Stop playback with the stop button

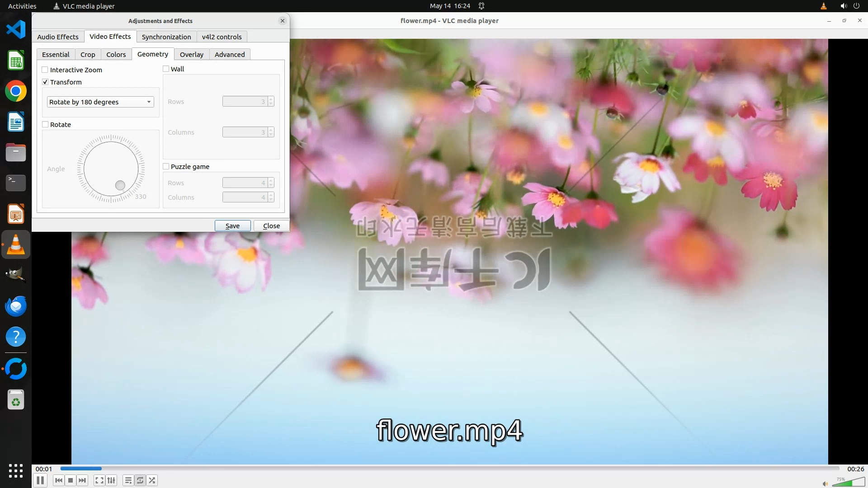pos(71,480)
